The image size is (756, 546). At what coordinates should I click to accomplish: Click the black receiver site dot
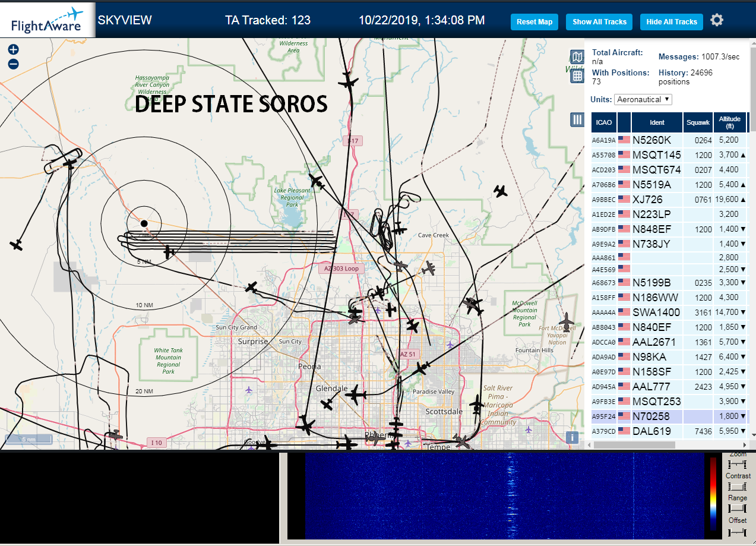point(144,223)
